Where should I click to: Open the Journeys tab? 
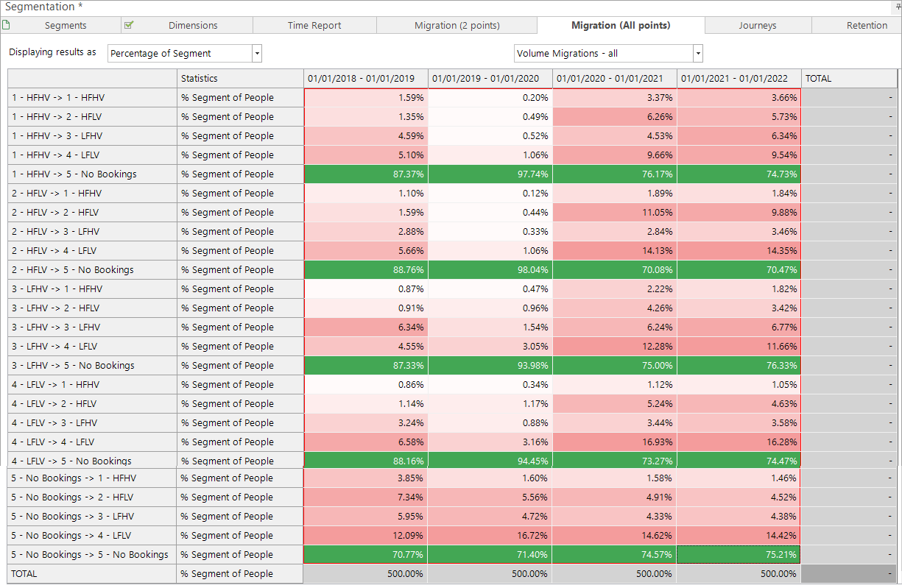[758, 25]
